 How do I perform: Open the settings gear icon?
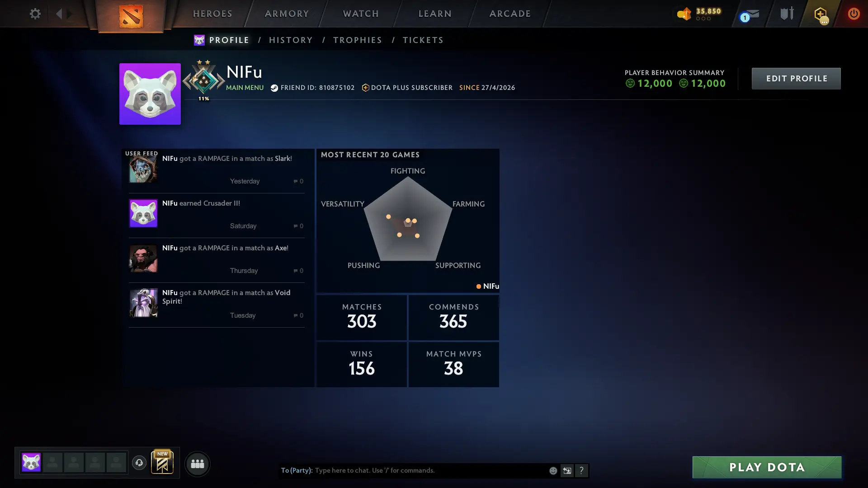point(35,14)
